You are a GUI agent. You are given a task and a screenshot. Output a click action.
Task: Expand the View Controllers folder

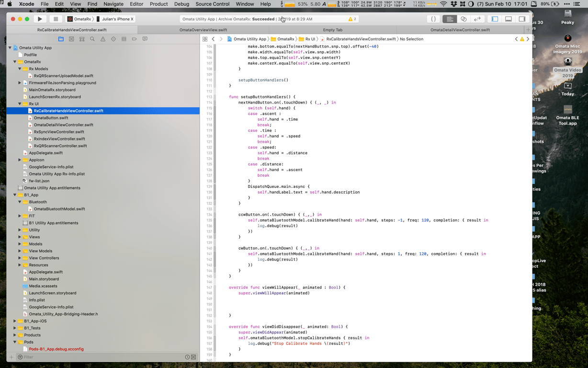(x=20, y=258)
